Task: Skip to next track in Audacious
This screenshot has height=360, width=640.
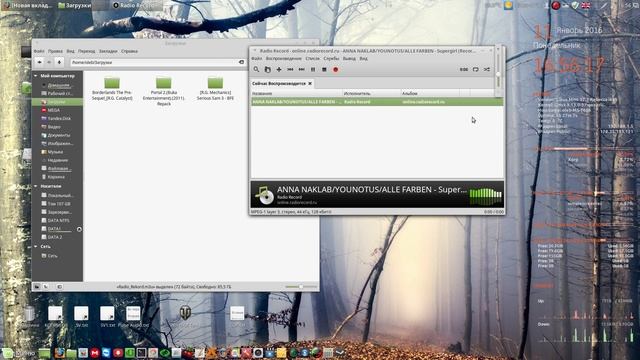Action: coord(302,69)
